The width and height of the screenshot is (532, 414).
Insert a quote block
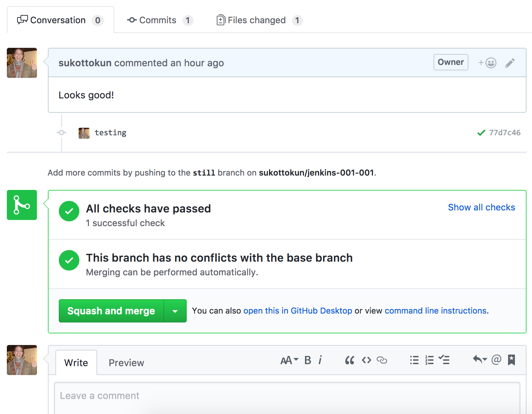[x=349, y=360]
